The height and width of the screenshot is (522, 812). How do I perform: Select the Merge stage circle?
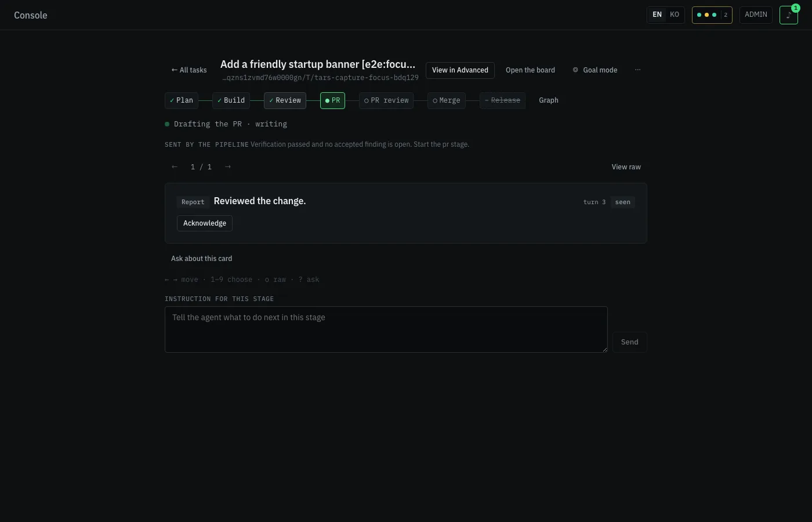click(x=447, y=100)
